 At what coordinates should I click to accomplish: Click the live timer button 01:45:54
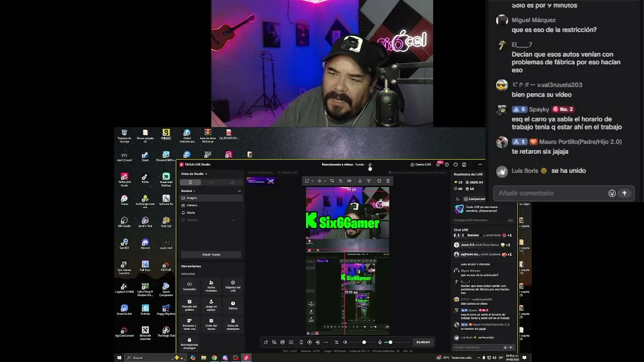pyautogui.click(x=423, y=342)
